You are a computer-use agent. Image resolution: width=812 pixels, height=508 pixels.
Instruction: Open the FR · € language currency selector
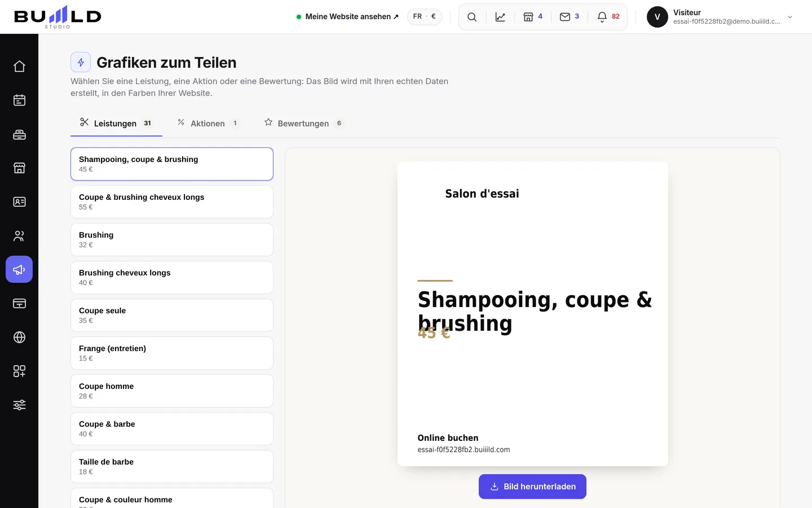(x=425, y=16)
